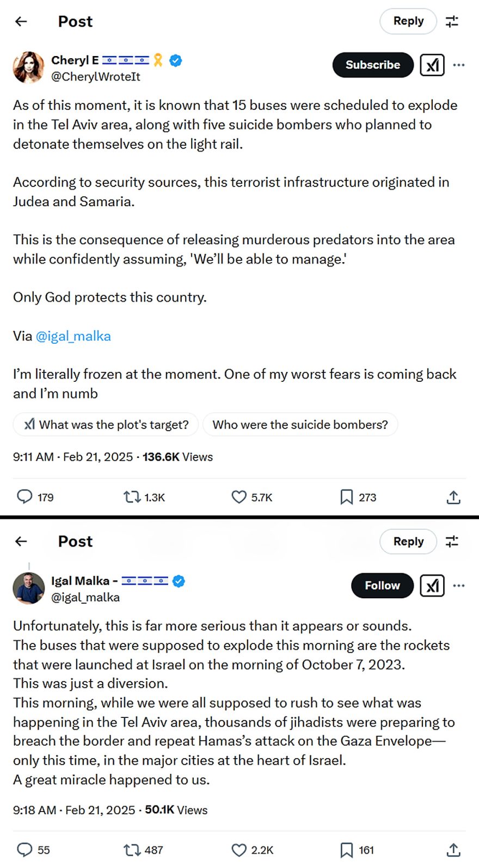
Task: Share Cheryl's post using share icon
Action: tap(453, 497)
